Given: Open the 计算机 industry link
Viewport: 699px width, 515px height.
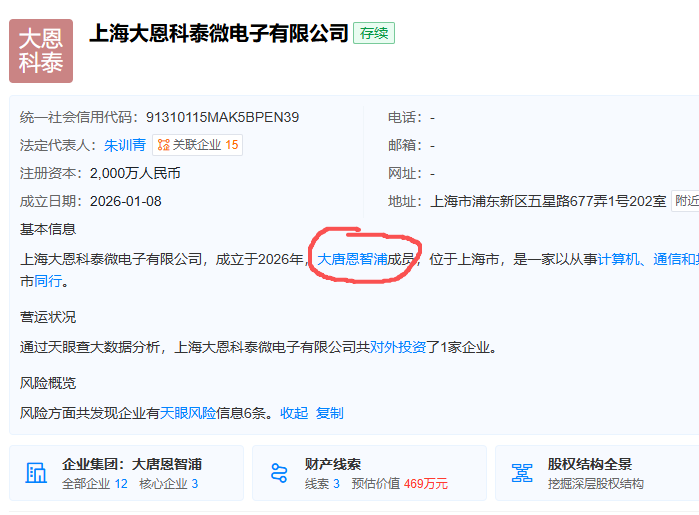Looking at the screenshot, I should pyautogui.click(x=618, y=259).
